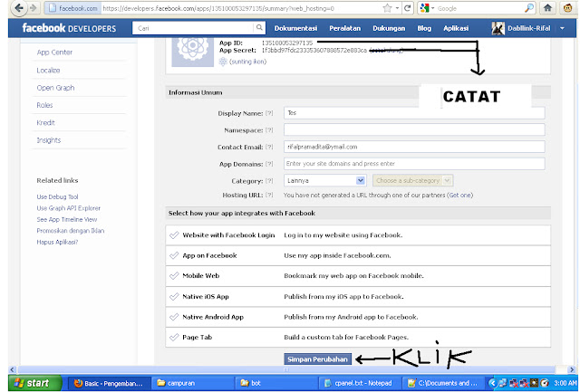Image resolution: width=580 pixels, height=392 pixels.
Task: Go back with browser back arrow
Action: (x=18, y=8)
